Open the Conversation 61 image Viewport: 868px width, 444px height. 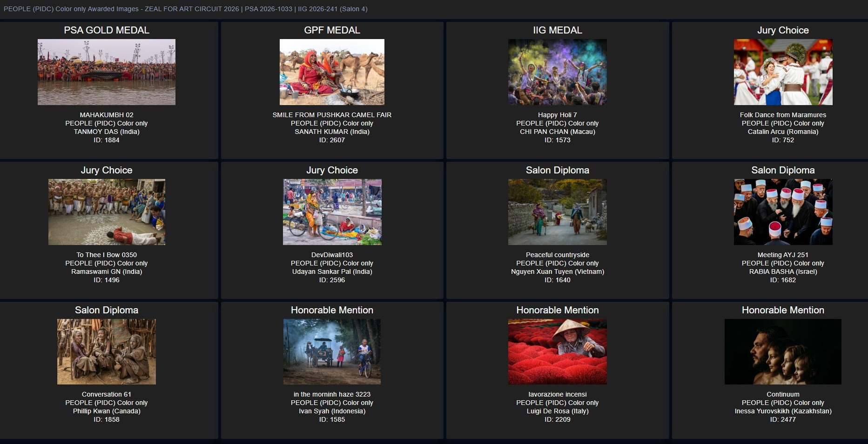click(106, 352)
